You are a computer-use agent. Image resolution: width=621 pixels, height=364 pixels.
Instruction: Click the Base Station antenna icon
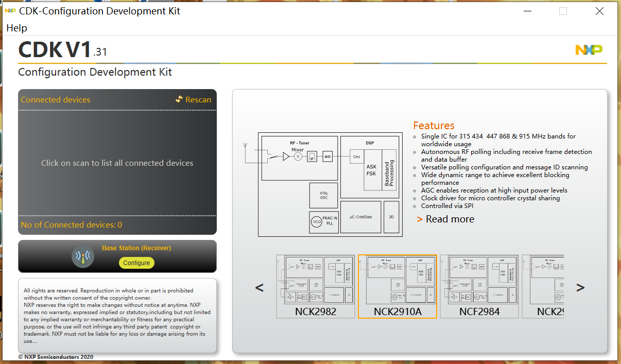[x=83, y=256]
